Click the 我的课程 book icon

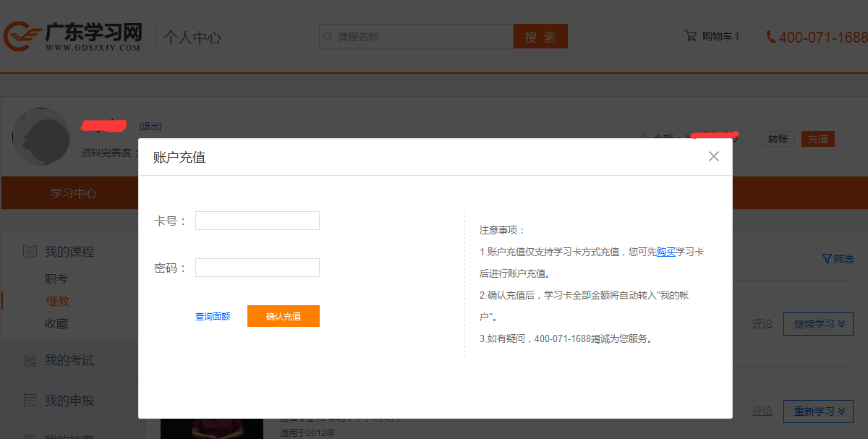pyautogui.click(x=30, y=252)
